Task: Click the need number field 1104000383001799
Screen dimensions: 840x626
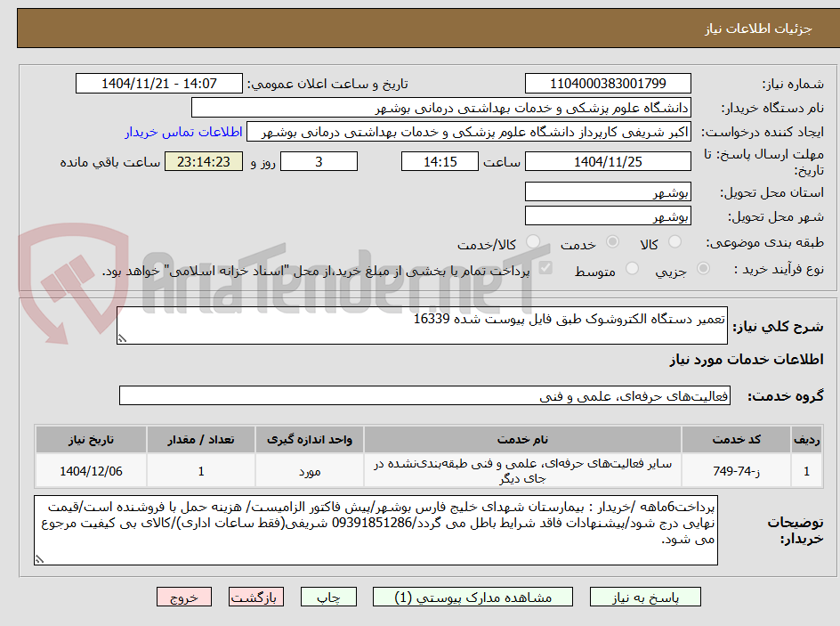Action: (x=608, y=84)
